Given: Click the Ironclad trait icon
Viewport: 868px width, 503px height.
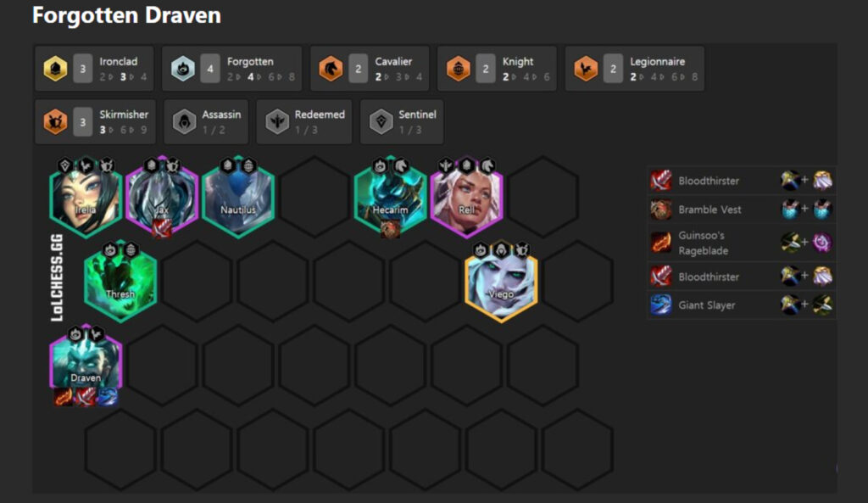Looking at the screenshot, I should [x=55, y=69].
